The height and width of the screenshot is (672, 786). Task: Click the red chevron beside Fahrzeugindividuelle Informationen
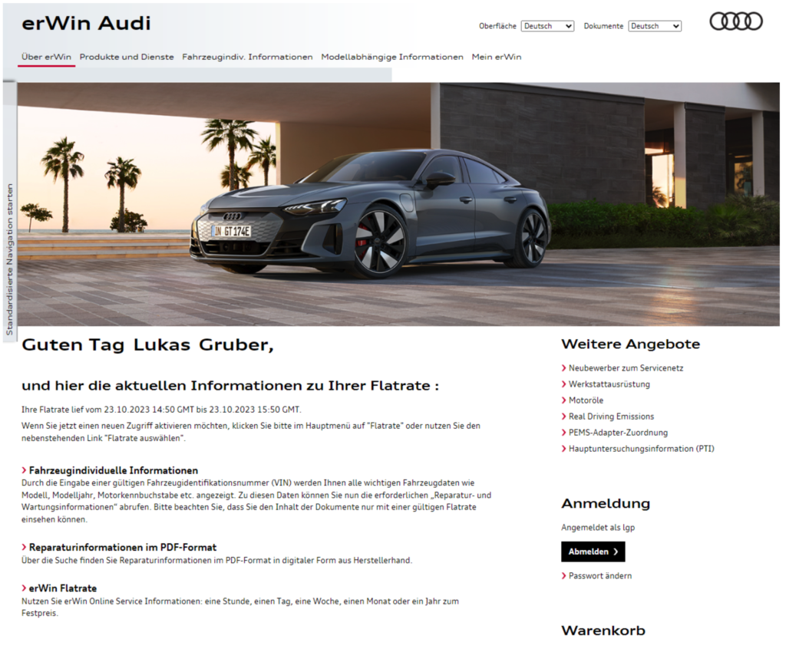[24, 470]
